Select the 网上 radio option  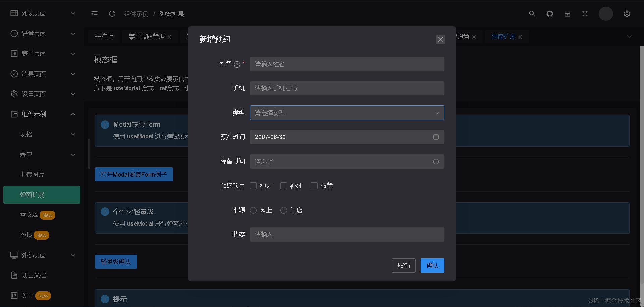click(253, 210)
